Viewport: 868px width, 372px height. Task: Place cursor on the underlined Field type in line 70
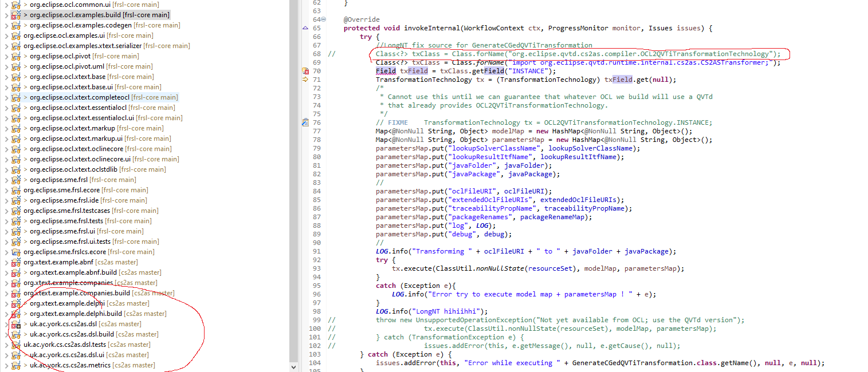pyautogui.click(x=386, y=71)
